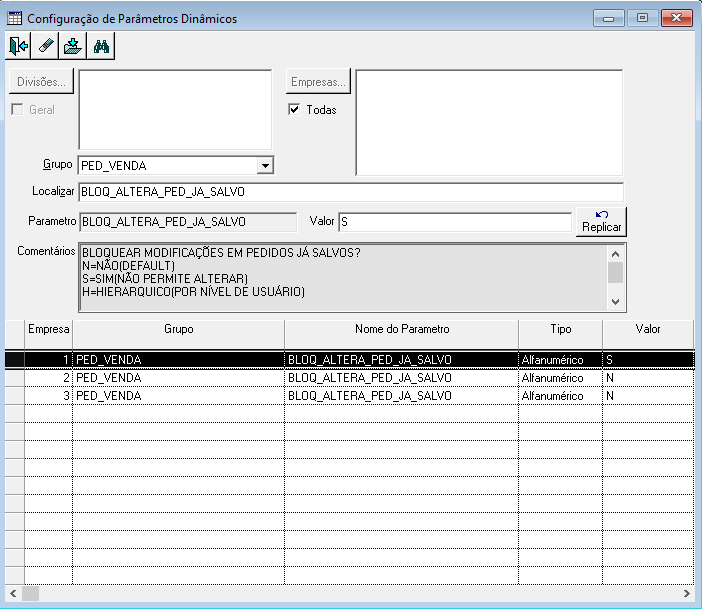Click into the Localizar input field
702x609 pixels.
(351, 192)
